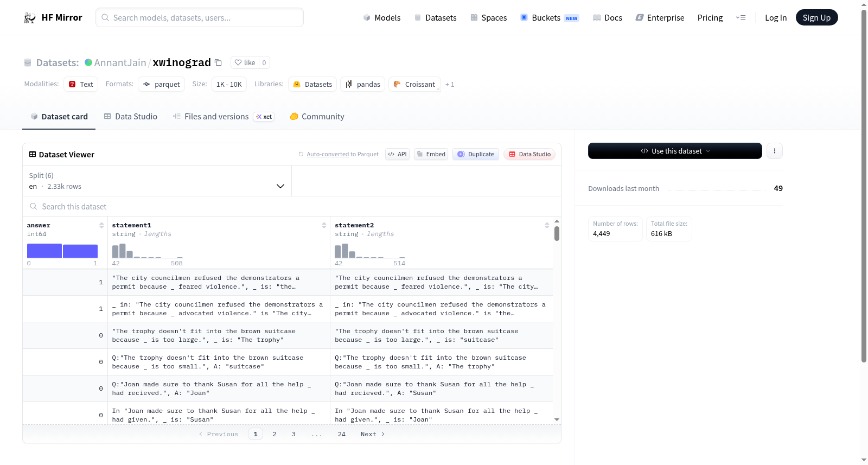Click the Sign Up button

point(816,17)
